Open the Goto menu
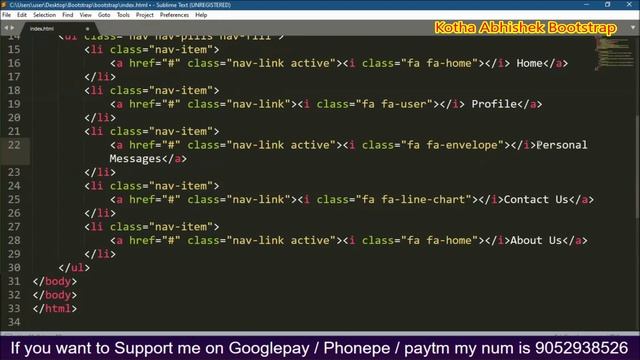 click(104, 15)
